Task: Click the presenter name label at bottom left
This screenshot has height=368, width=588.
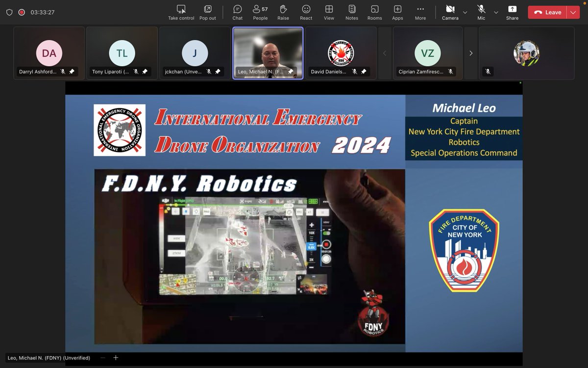Action: (50, 358)
